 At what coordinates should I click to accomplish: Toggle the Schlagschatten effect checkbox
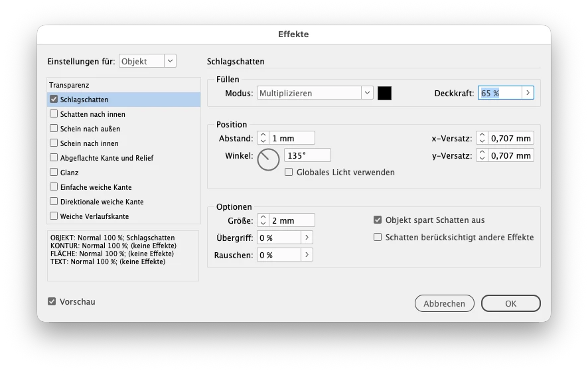(54, 100)
